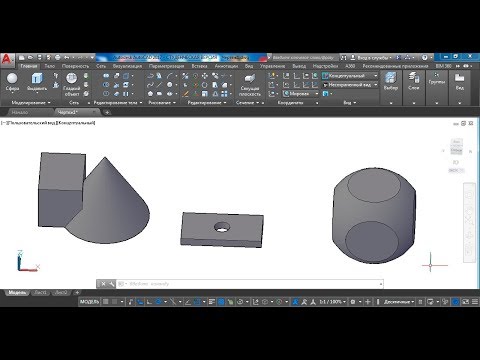This screenshot has height=360, width=480.
Task: Click the Array icon in the Редактирование panel
Action: tap(224, 94)
